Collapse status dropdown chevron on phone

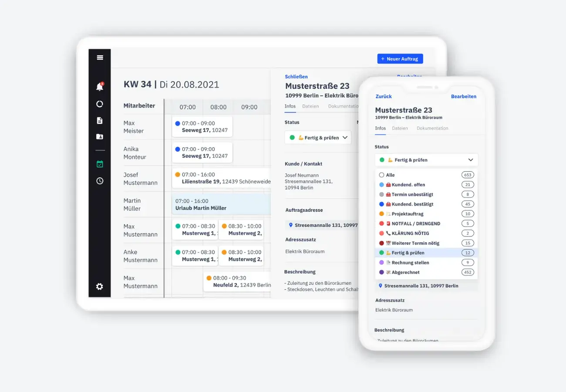[471, 160]
